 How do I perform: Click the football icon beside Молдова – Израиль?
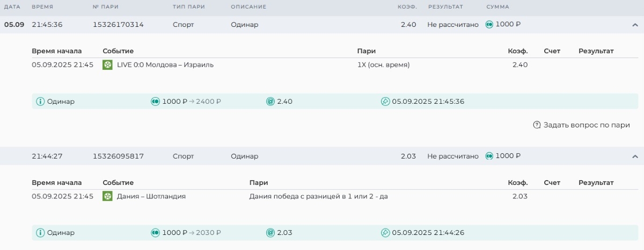[x=107, y=65]
